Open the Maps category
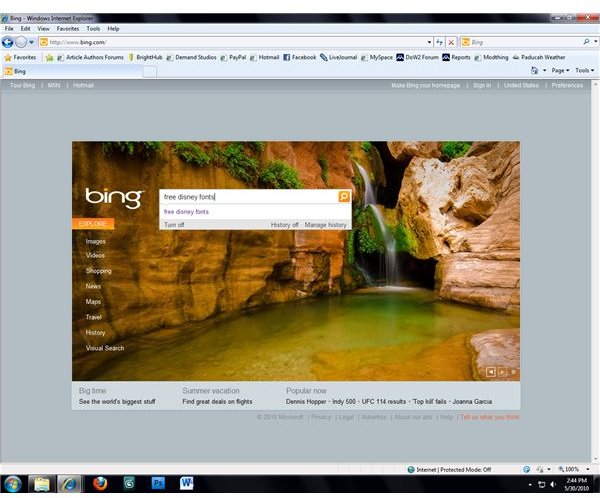This screenshot has height=498, width=600. 93,302
